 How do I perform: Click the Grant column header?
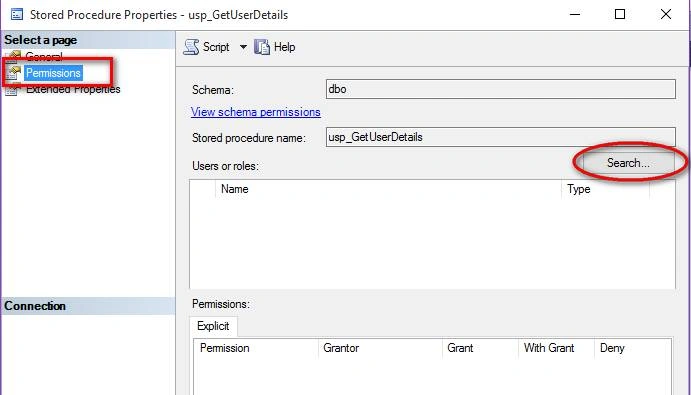480,348
